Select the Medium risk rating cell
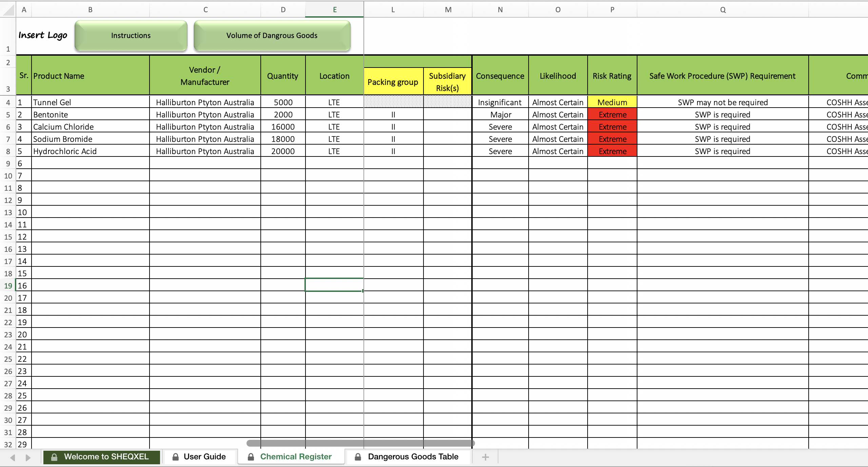 612,102
